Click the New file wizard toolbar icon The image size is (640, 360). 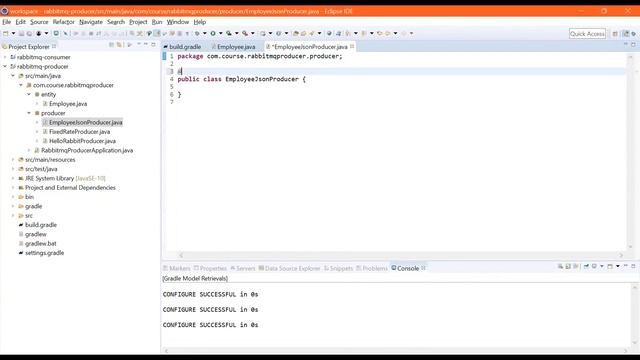pyautogui.click(x=6, y=33)
